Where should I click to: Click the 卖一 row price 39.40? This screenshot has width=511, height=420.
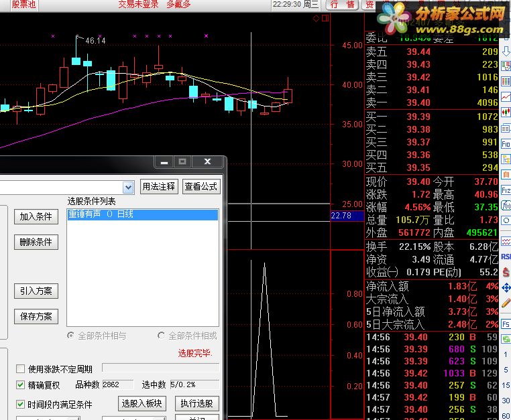pyautogui.click(x=418, y=103)
